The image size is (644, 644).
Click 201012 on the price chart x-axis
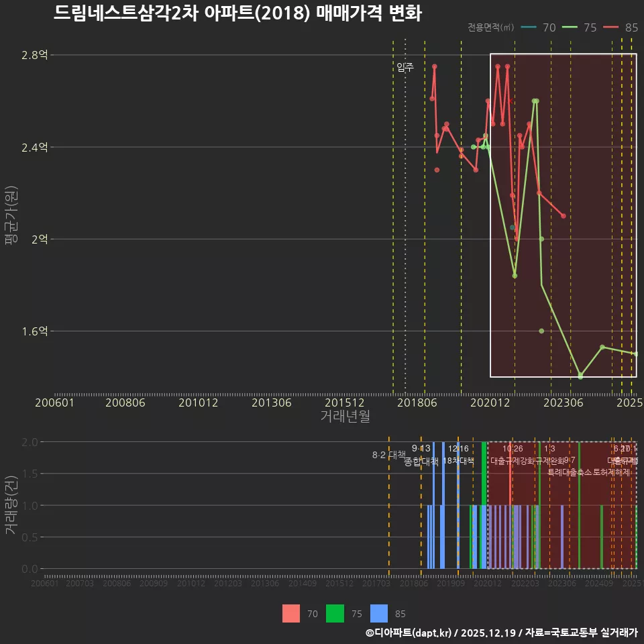(x=199, y=402)
